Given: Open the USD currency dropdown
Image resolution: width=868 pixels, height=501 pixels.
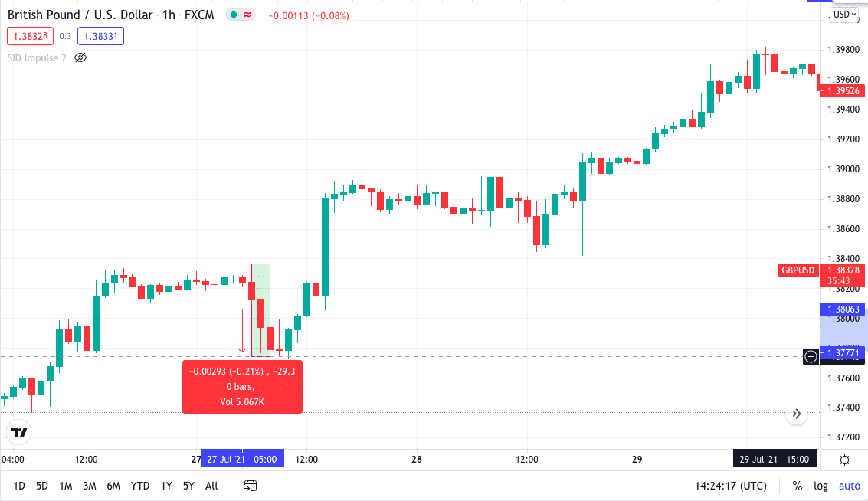Looking at the screenshot, I should 845,15.
